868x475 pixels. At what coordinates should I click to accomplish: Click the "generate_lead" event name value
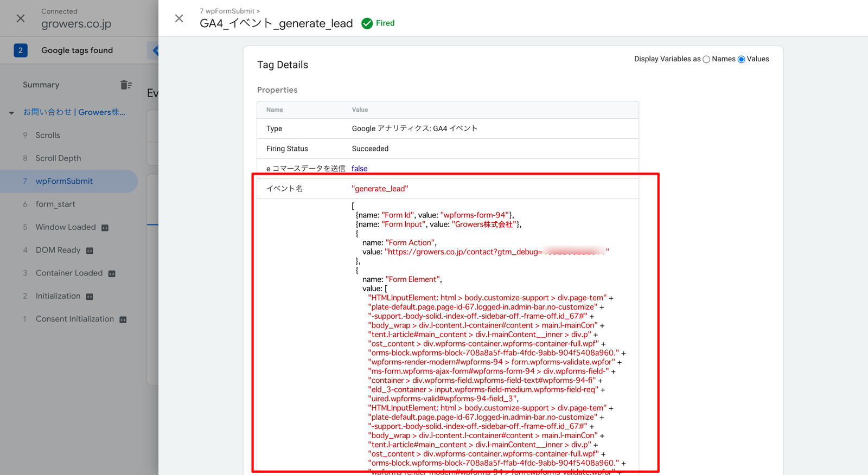click(380, 189)
